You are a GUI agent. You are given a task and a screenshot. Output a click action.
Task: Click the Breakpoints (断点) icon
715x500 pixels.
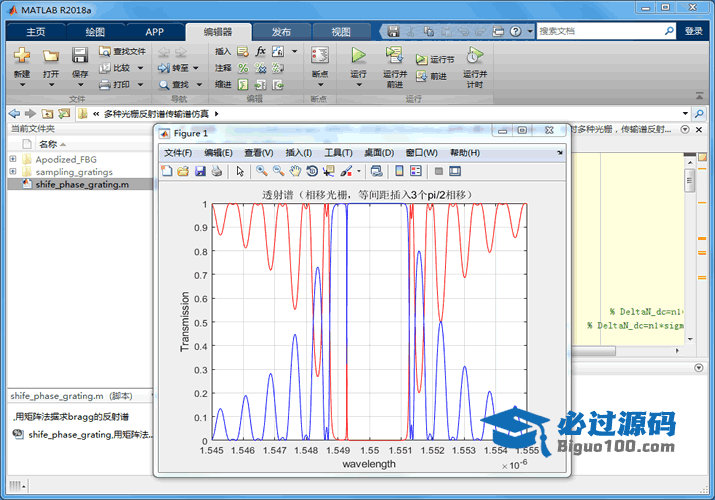[320, 56]
